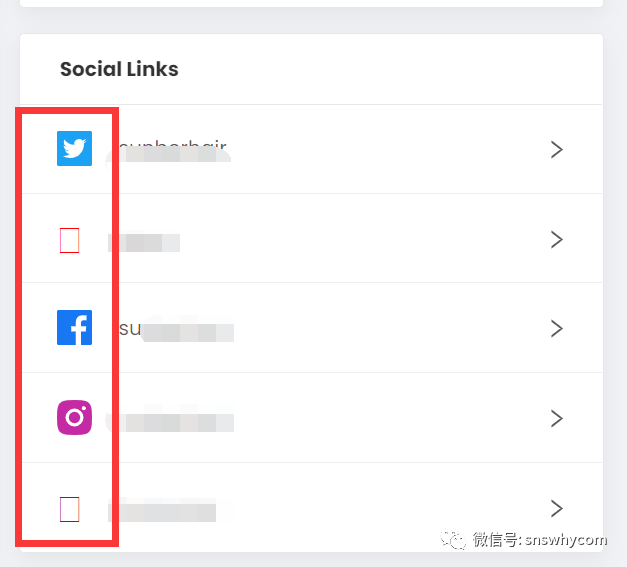The height and width of the screenshot is (567, 627).
Task: Click the Instagram camera icon
Action: pos(74,417)
